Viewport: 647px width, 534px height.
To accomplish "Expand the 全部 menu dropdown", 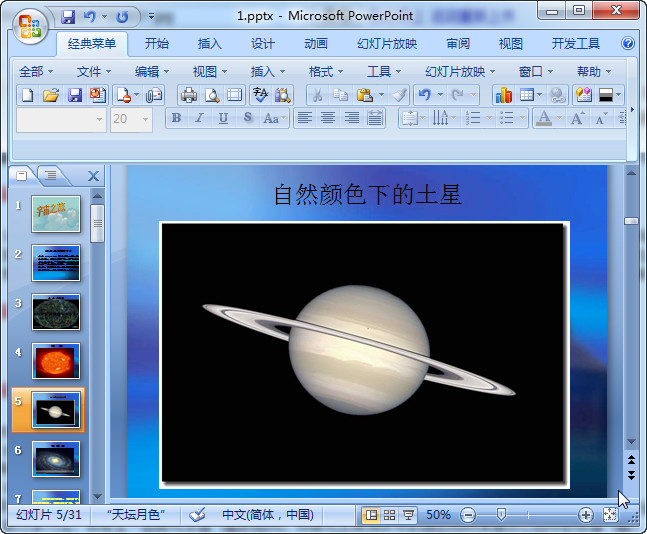I will 36,72.
